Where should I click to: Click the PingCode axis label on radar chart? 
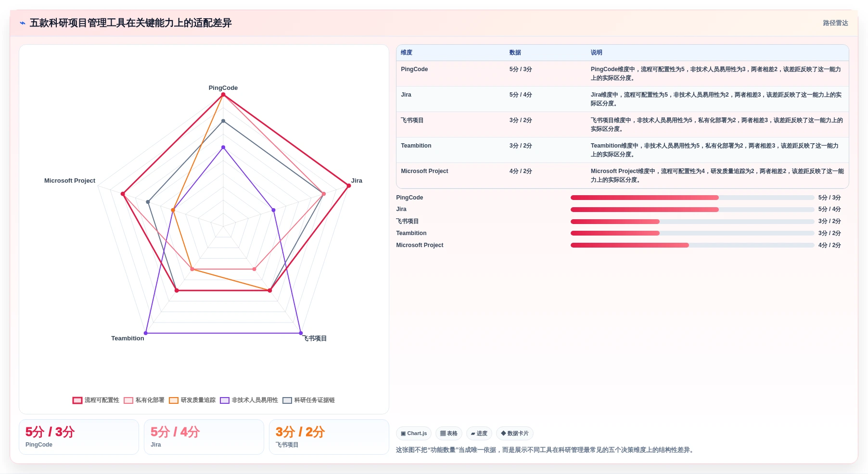(223, 88)
